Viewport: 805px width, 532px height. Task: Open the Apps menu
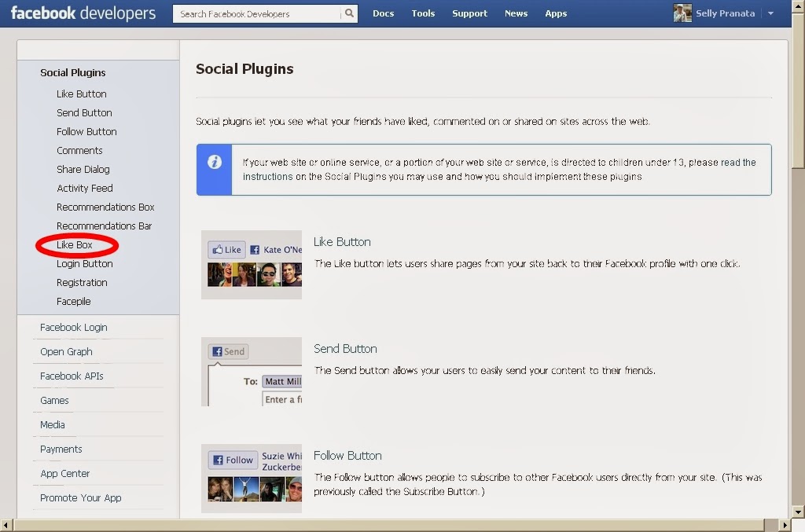[x=556, y=14]
